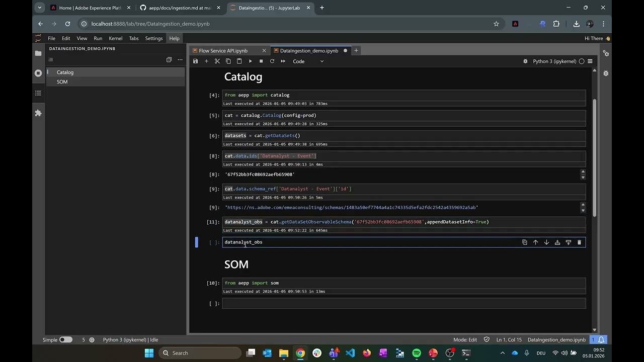
Task: Copy selected cells in the notebook toolbar
Action: pos(228,61)
